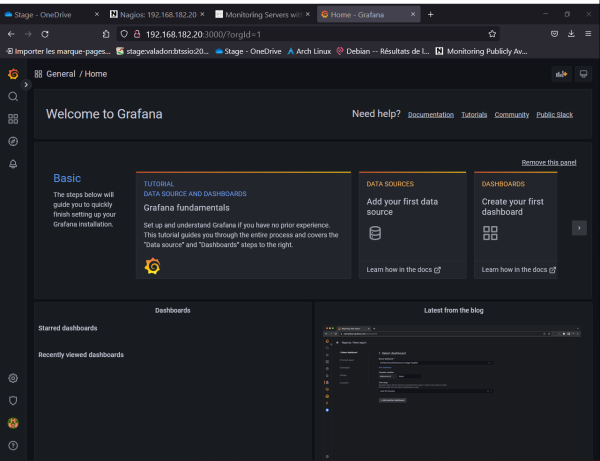Click the grid icon beside General breadcrumb
The width and height of the screenshot is (600, 461).
click(x=38, y=74)
